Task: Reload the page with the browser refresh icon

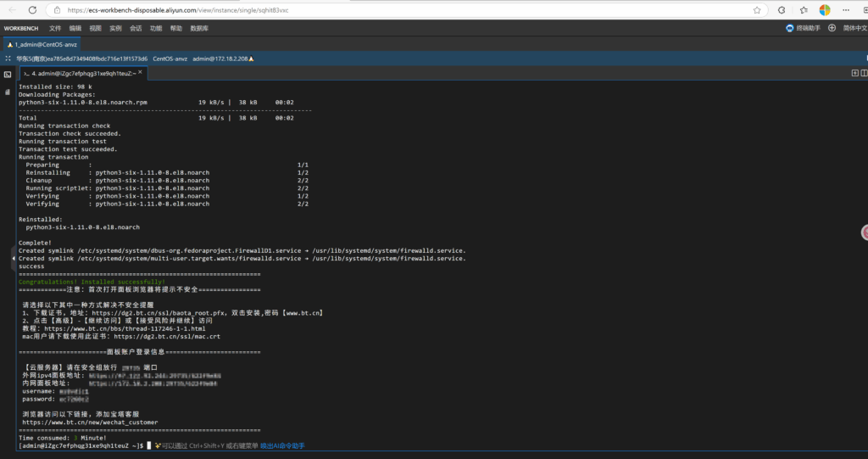Action: [33, 10]
